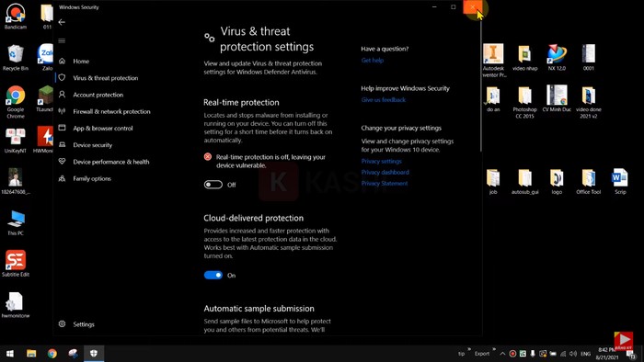Open UniKeyNT desktop shortcut
644x362 pixels.
(16, 141)
